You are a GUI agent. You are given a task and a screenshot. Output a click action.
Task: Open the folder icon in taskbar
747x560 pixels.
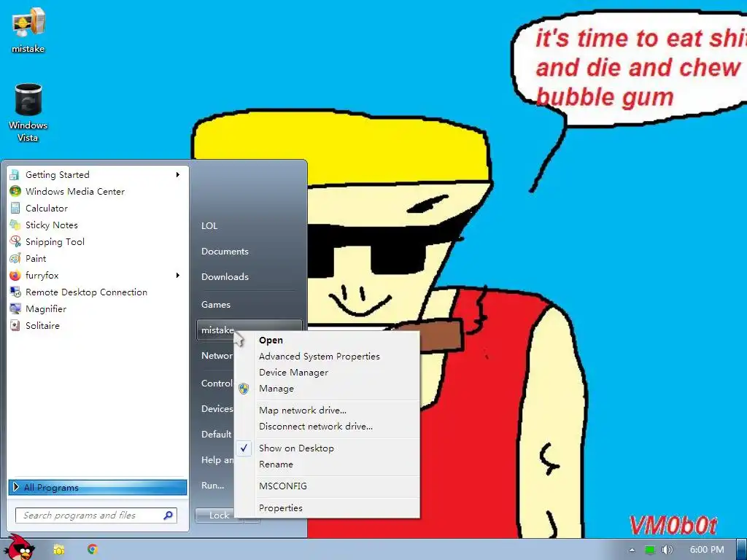[58, 550]
